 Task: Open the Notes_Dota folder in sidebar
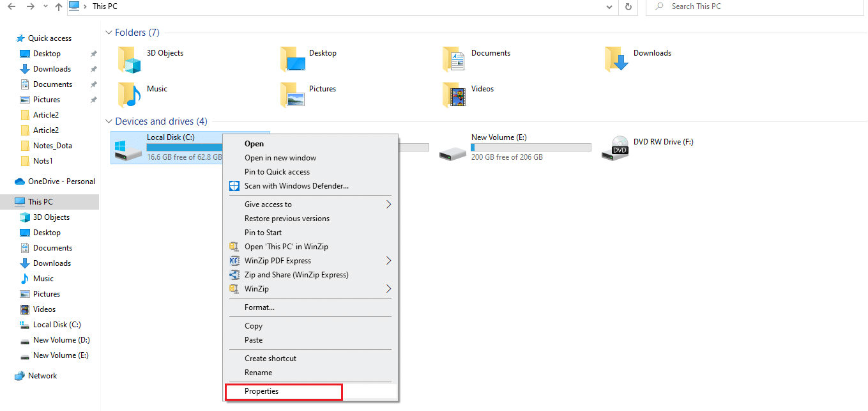[52, 146]
